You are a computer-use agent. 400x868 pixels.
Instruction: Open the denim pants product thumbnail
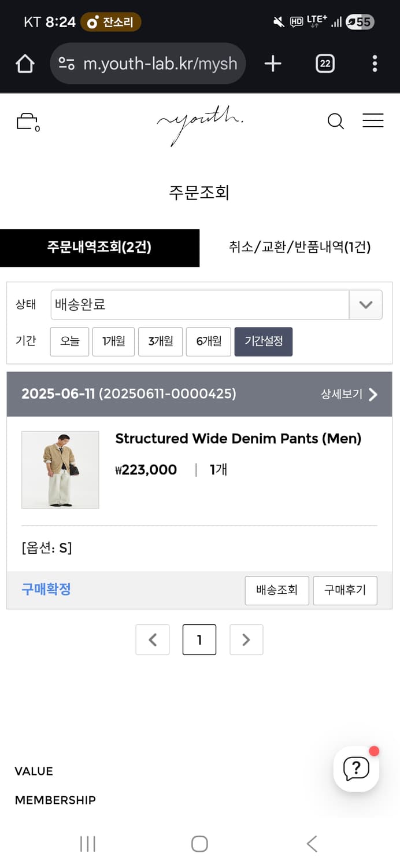[60, 470]
